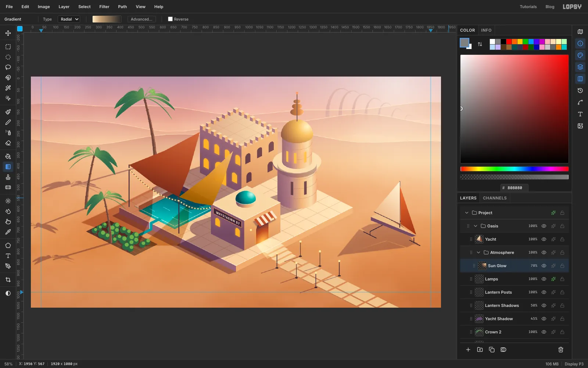Image resolution: width=588 pixels, height=368 pixels.
Task: Toggle visibility of Lantern Posts layer
Action: [544, 292]
